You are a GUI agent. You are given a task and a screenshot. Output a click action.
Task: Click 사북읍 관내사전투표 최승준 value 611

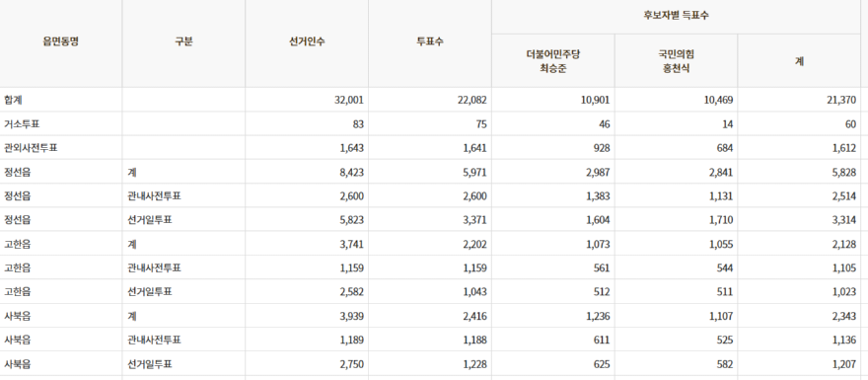pos(601,341)
